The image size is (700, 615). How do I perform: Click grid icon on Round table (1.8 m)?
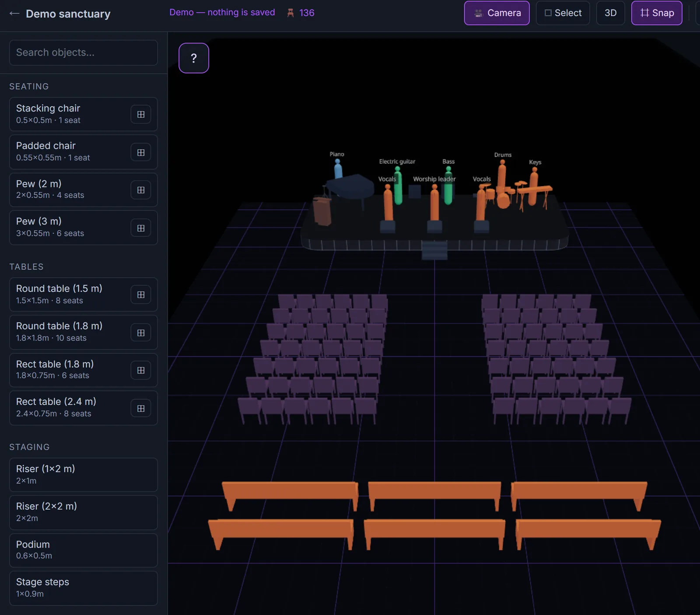click(141, 333)
